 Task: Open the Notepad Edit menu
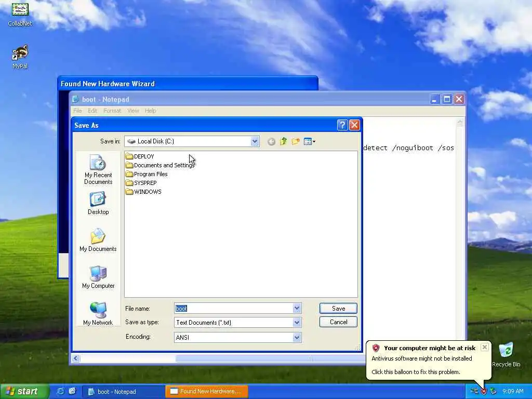pos(92,111)
